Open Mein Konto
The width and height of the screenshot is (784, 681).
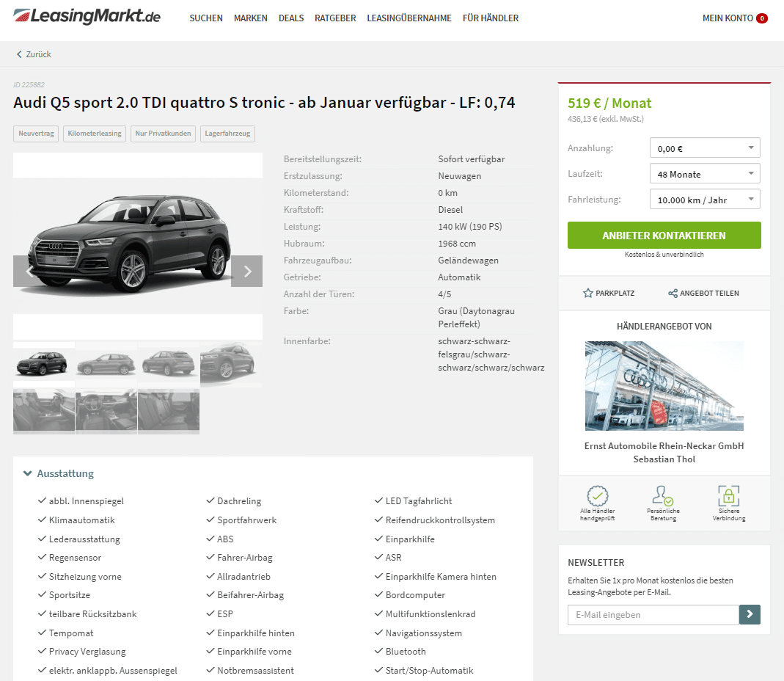pos(728,18)
